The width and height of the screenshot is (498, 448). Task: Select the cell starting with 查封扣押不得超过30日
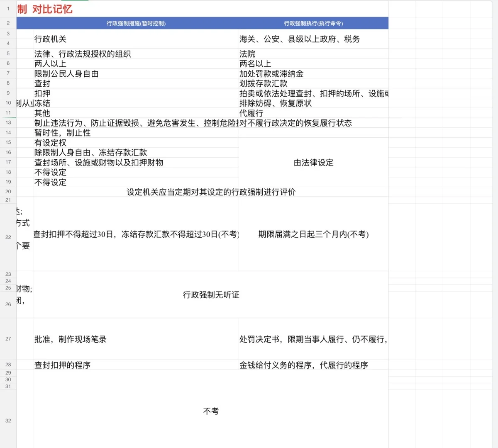[x=136, y=234]
